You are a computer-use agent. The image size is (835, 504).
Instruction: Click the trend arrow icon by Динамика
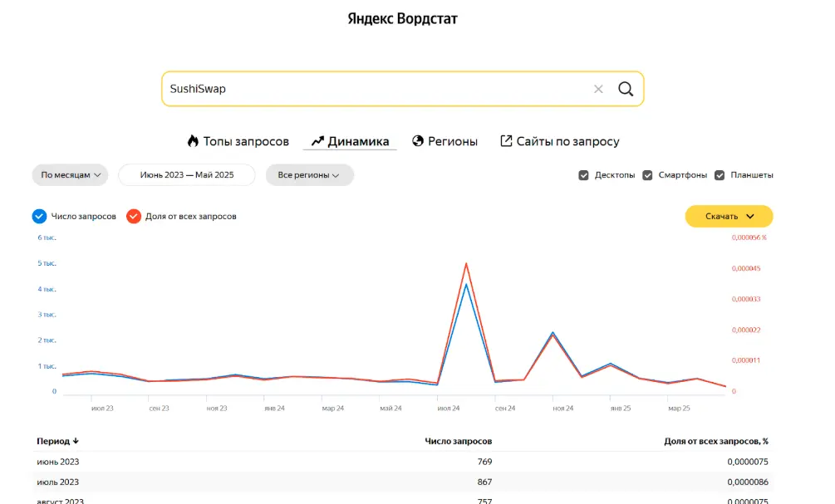click(x=317, y=141)
